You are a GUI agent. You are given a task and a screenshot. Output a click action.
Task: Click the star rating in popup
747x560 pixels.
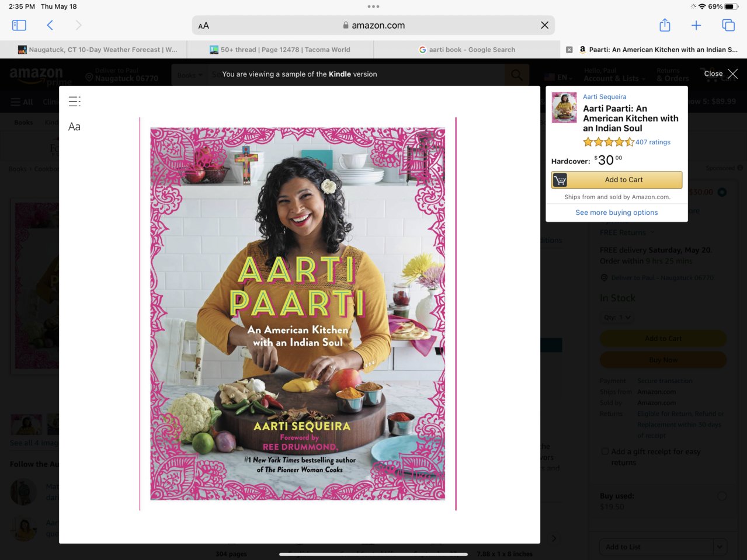pos(609,142)
